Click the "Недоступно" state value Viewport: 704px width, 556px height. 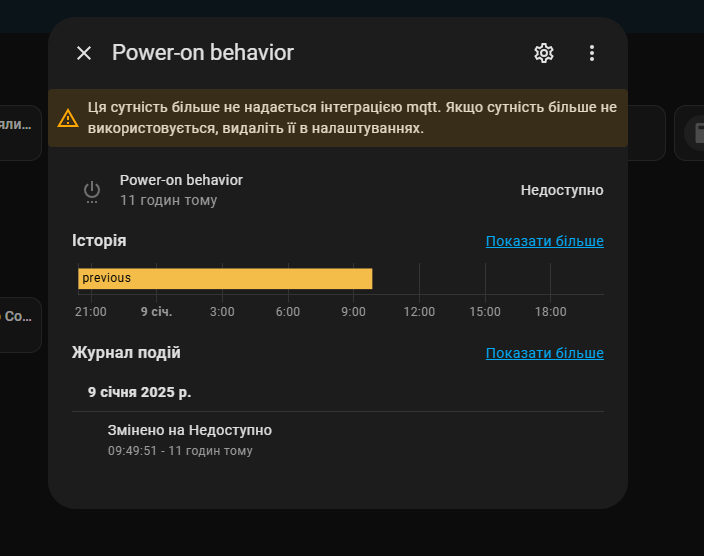coord(562,190)
